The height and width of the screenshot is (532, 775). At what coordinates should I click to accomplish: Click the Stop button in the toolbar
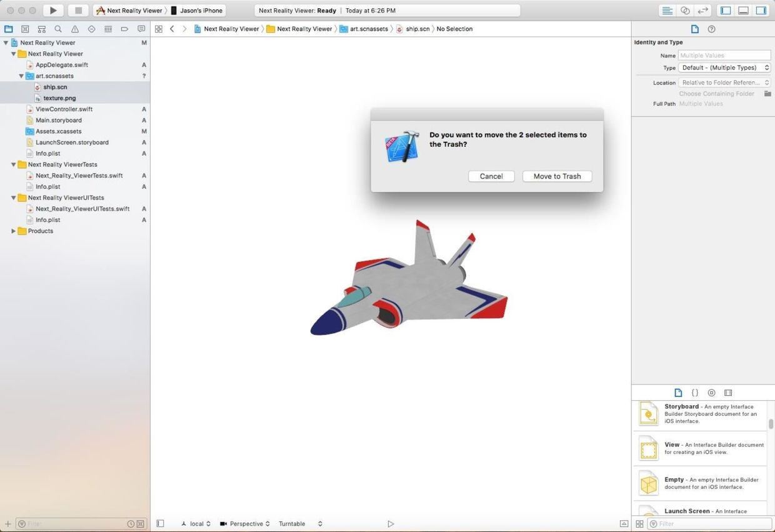tap(77, 10)
